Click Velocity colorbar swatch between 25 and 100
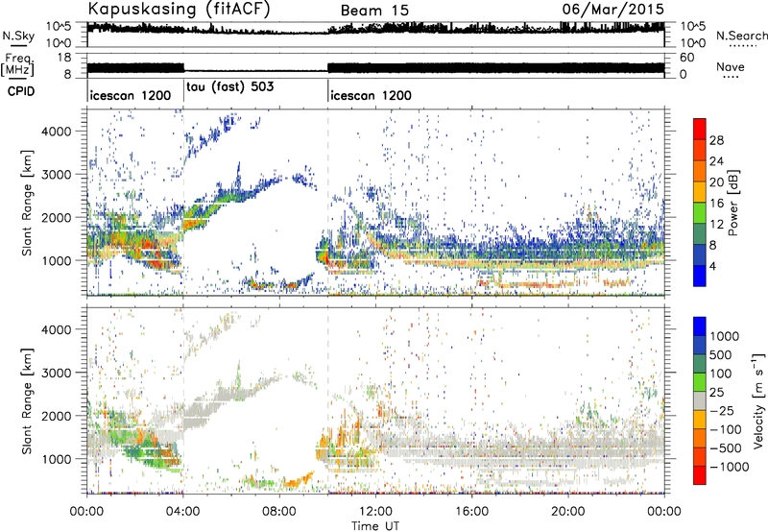768x532 pixels. coord(700,382)
